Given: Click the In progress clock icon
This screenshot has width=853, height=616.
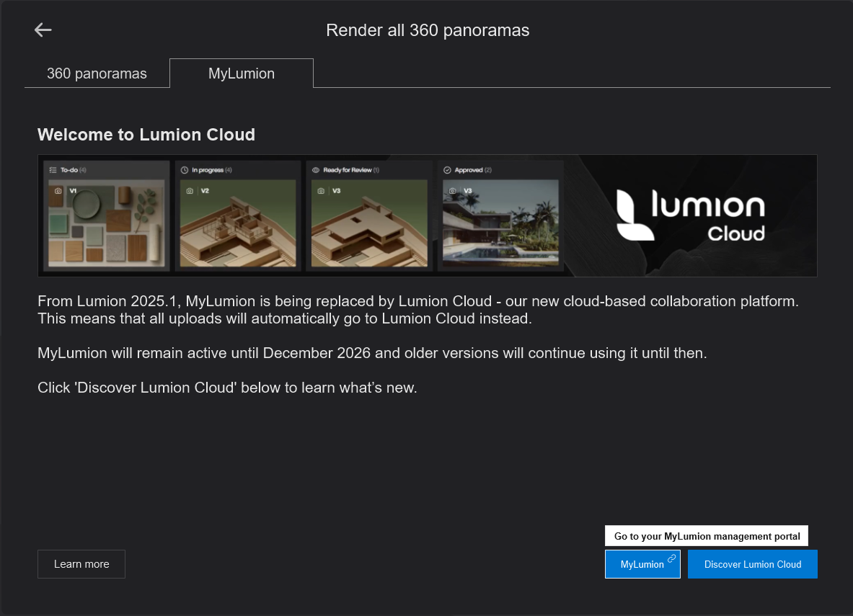Looking at the screenshot, I should tap(185, 170).
